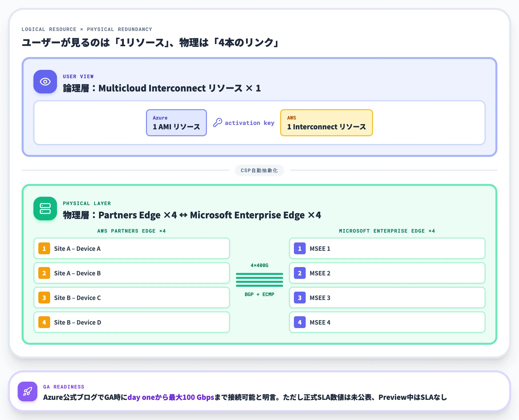The width and height of the screenshot is (519, 420).
Task: Click the 'MSEE 1' text
Action: coord(320,249)
